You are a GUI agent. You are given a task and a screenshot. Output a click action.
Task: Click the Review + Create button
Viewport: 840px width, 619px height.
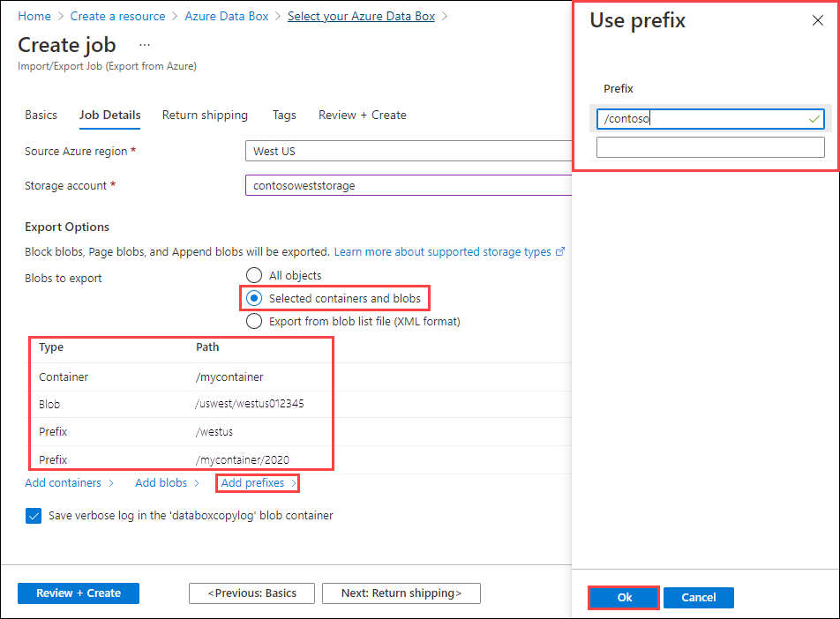pyautogui.click(x=78, y=593)
